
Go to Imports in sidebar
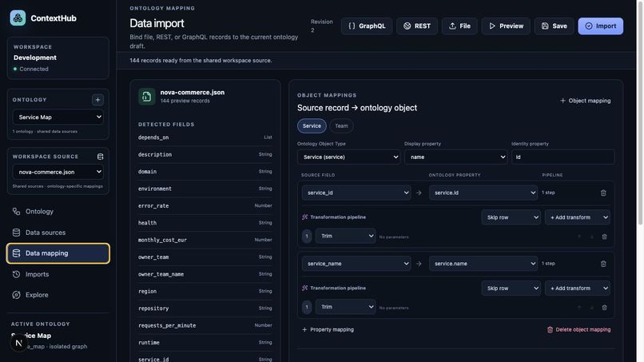(58, 274)
